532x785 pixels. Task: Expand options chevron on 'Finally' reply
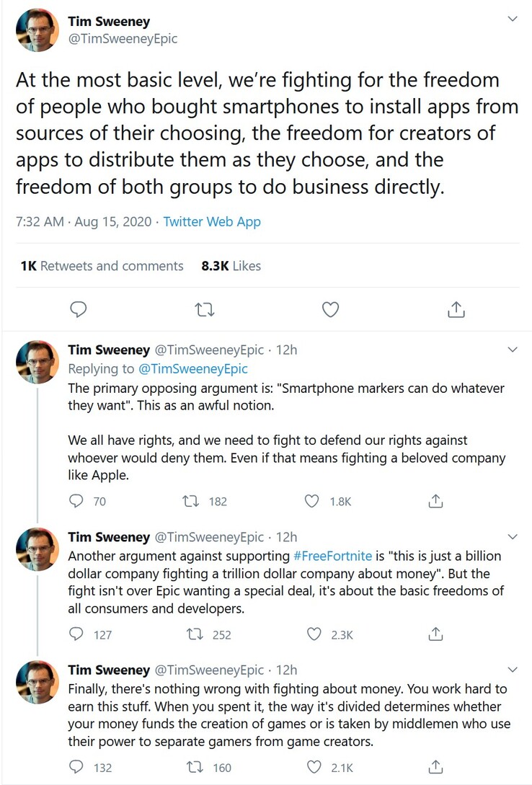point(513,670)
